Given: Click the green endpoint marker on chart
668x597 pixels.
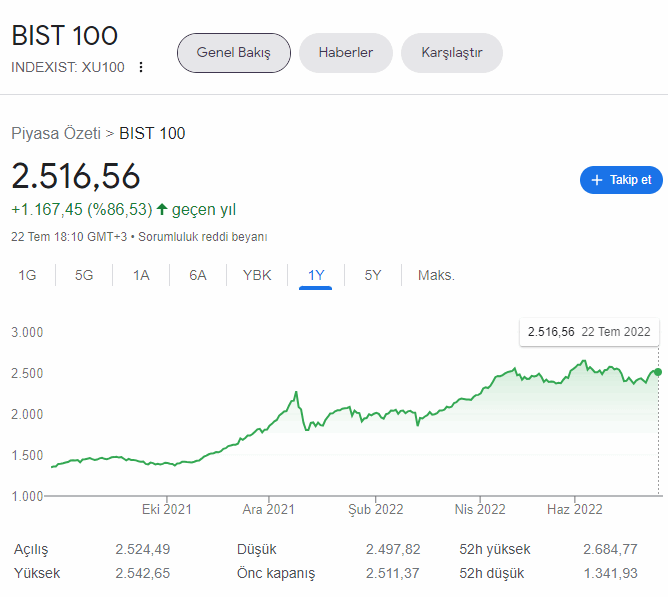Looking at the screenshot, I should [x=658, y=372].
